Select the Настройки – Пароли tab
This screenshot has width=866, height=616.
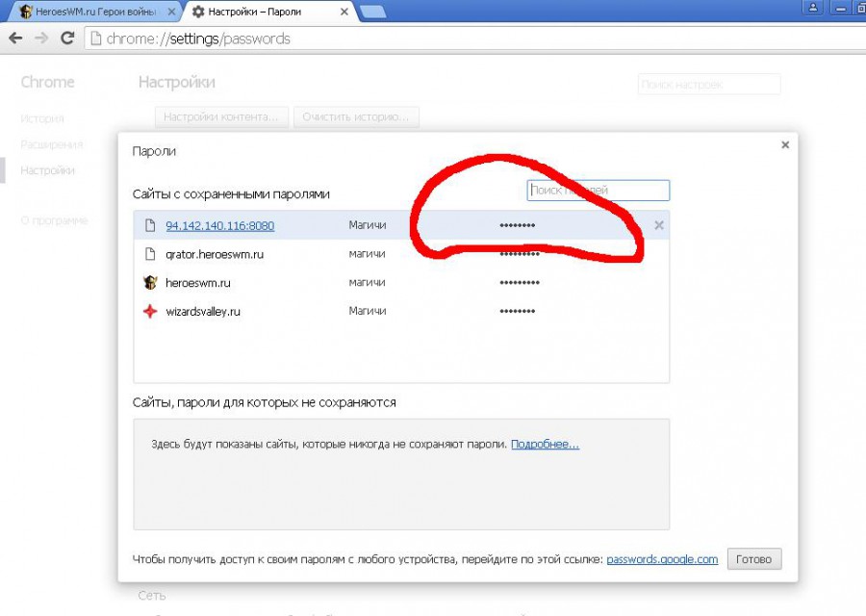(268, 12)
